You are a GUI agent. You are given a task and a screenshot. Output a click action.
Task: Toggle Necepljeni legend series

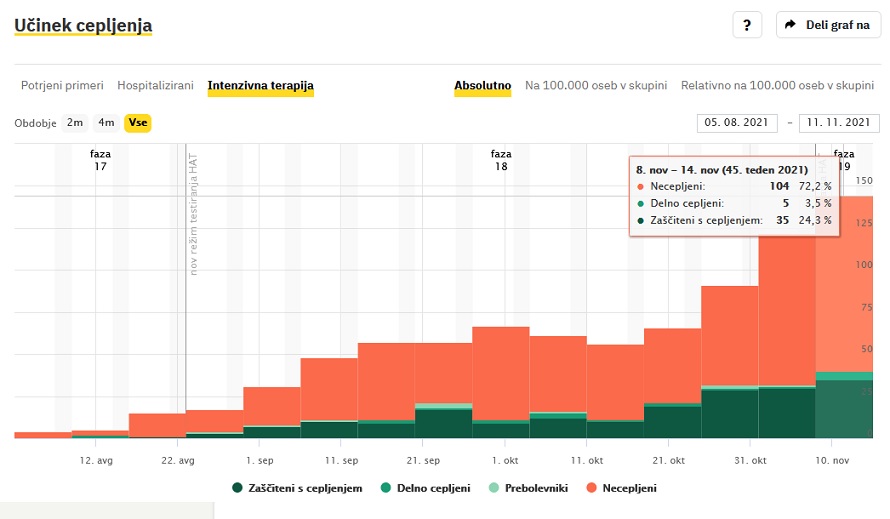pyautogui.click(x=627, y=488)
